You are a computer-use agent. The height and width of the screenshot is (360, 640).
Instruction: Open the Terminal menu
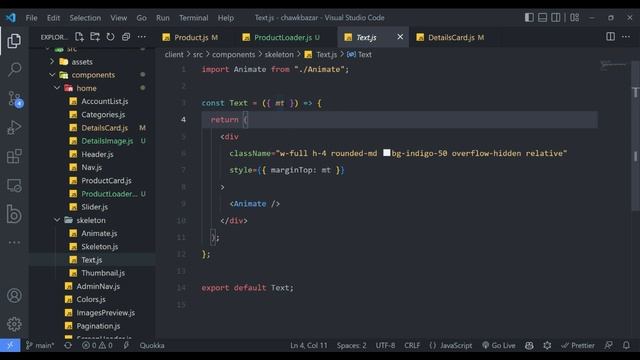click(193, 18)
